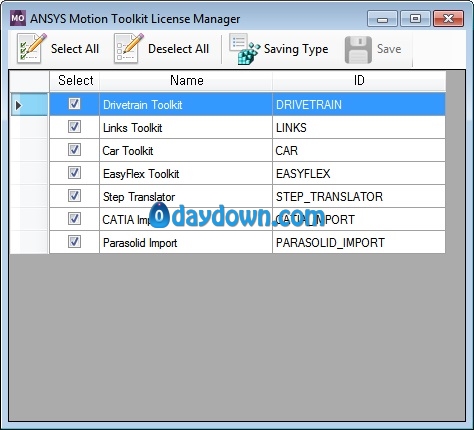Viewport: 474px width, 430px height.
Task: Uncheck the Step Translator checkbox
Action: pos(74,196)
